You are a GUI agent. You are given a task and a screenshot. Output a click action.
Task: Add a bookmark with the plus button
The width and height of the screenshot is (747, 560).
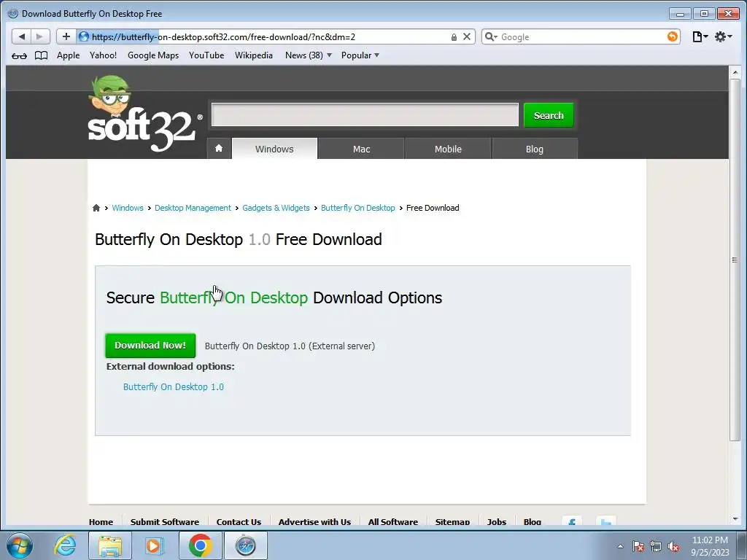(66, 36)
